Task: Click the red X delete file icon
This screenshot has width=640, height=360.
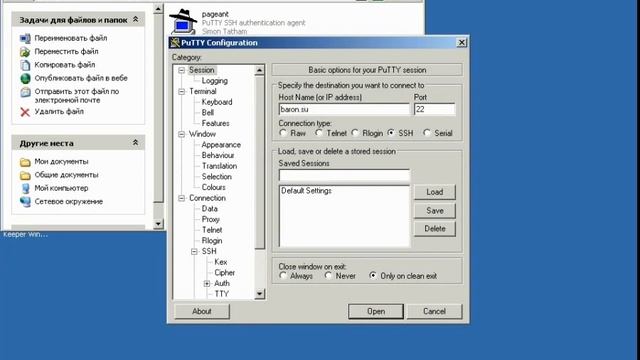Action: pos(25,112)
